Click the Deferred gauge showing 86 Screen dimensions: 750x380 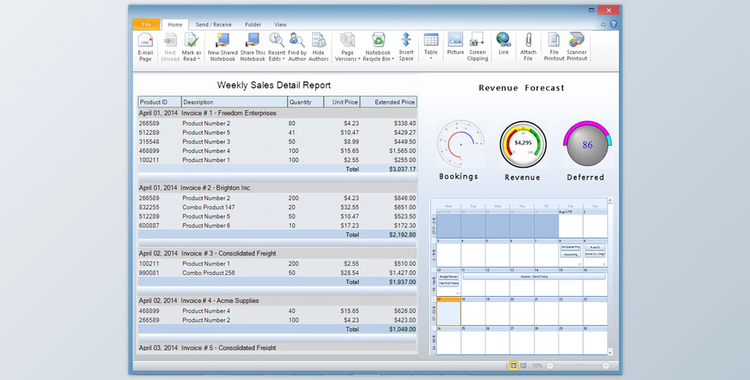point(587,144)
